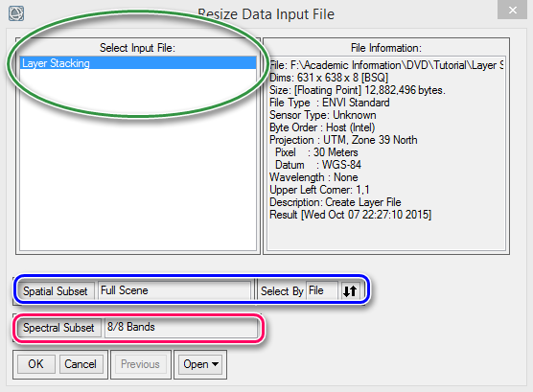Image resolution: width=533 pixels, height=392 pixels.
Task: Open the Spatial Subset settings
Action: click(x=56, y=291)
